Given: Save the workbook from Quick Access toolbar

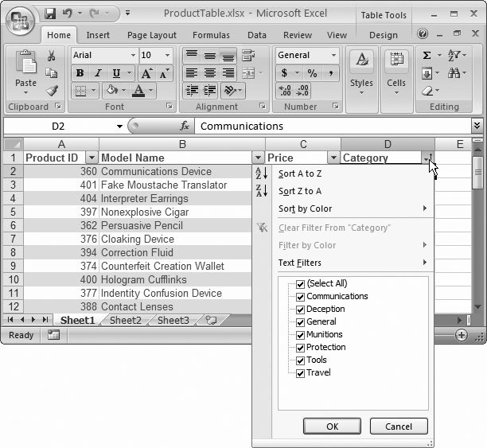Looking at the screenshot, I should click(50, 14).
